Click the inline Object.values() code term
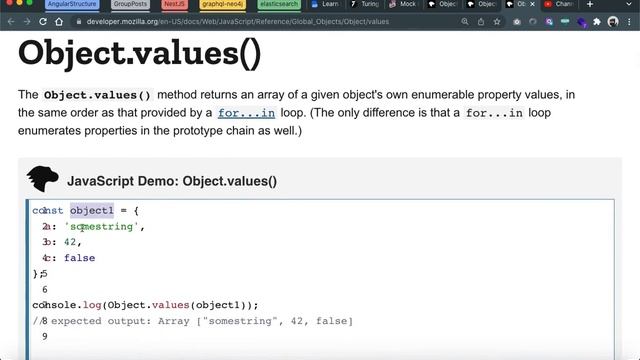This screenshot has width=640, height=360. [98, 95]
